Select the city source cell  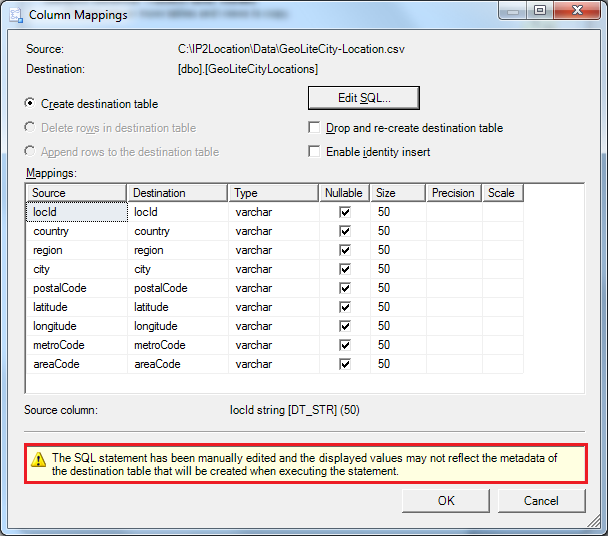(x=77, y=269)
